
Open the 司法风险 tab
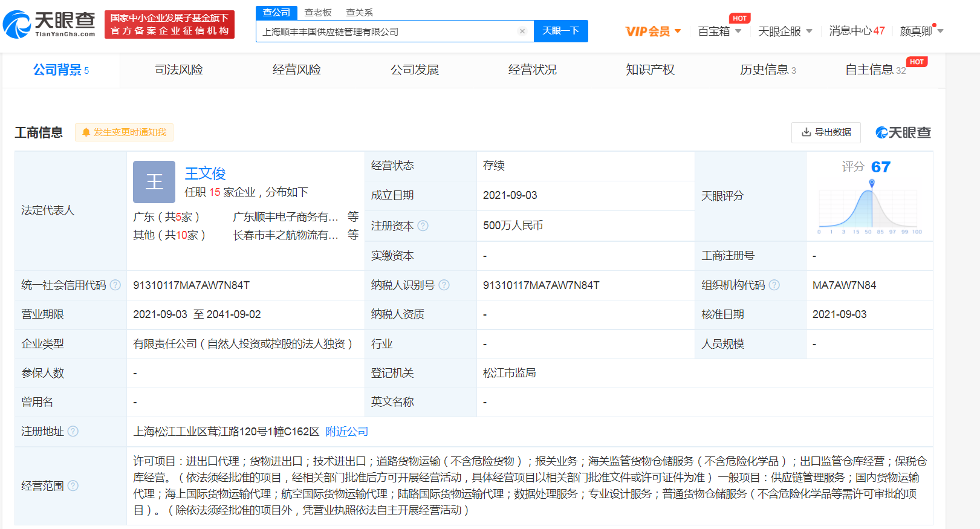pos(179,70)
